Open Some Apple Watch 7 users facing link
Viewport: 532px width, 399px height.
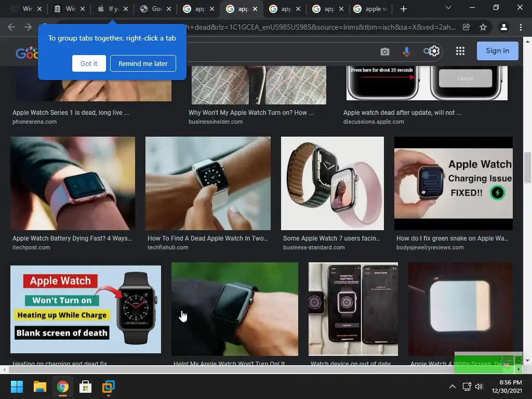point(331,238)
